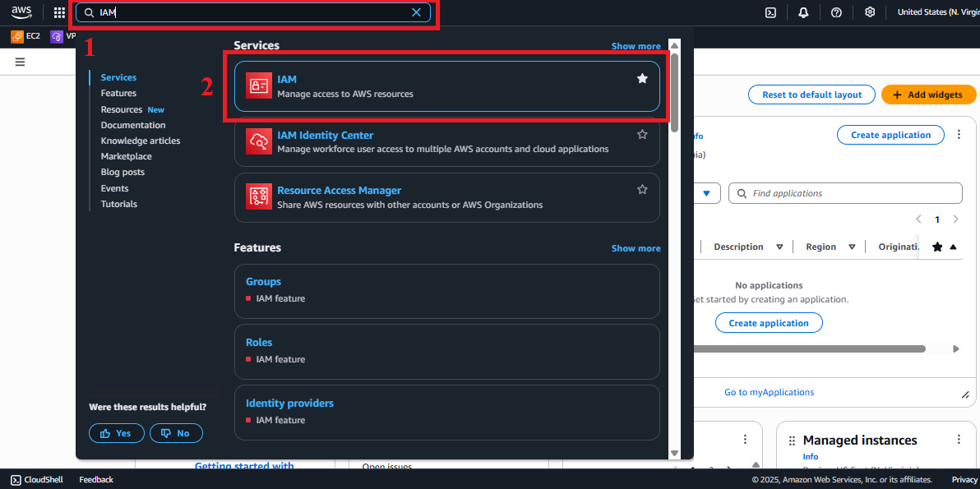
Task: Favorite Resource Access Manager with star
Action: click(x=642, y=188)
